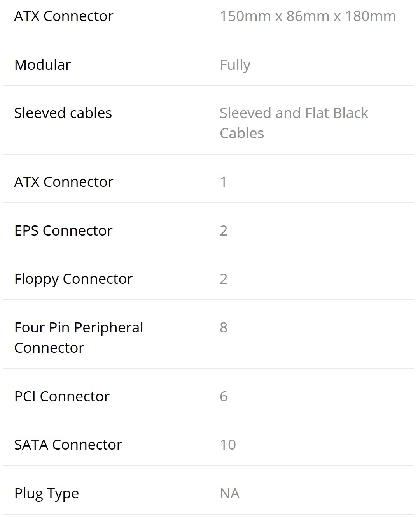This screenshot has width=420, height=517.
Task: Click the SATA Connector label
Action: point(68,445)
